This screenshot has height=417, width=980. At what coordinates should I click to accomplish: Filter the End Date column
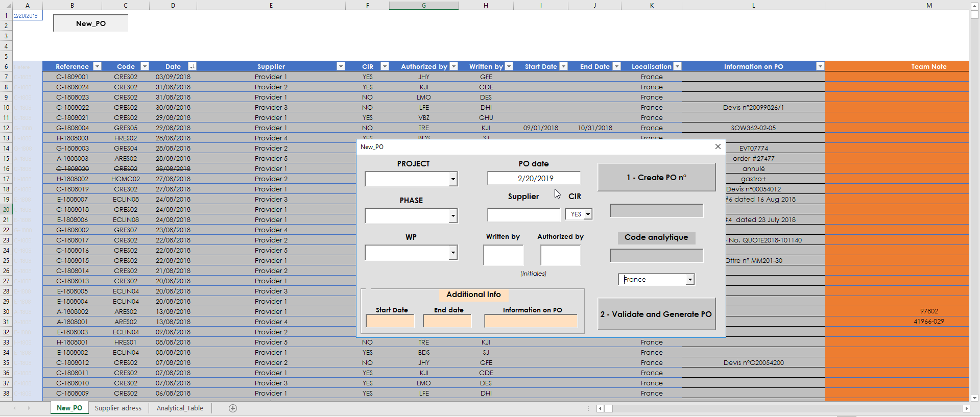point(616,66)
